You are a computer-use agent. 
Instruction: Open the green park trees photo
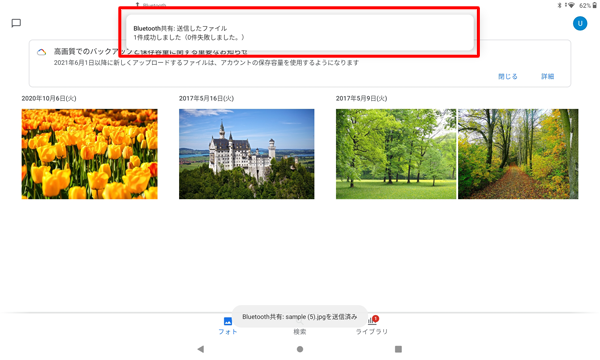pos(396,154)
